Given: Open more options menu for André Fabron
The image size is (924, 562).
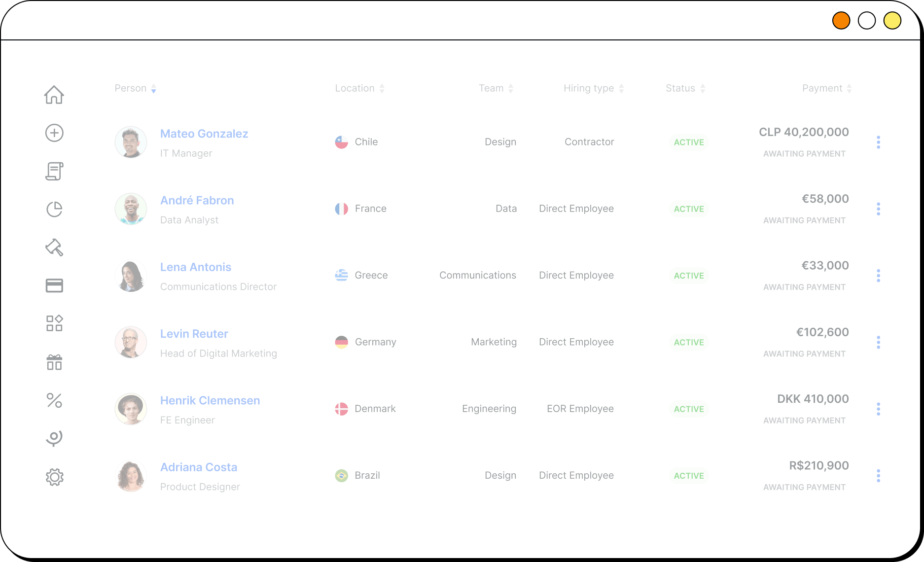Looking at the screenshot, I should point(878,209).
